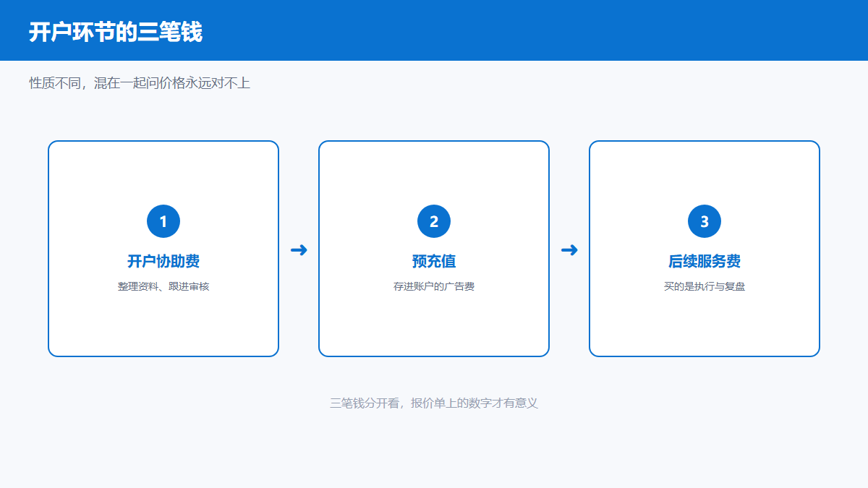This screenshot has width=868, height=488.
Task: Click the arrow between 开户协助费 and 预充值 cards
Action: click(299, 250)
